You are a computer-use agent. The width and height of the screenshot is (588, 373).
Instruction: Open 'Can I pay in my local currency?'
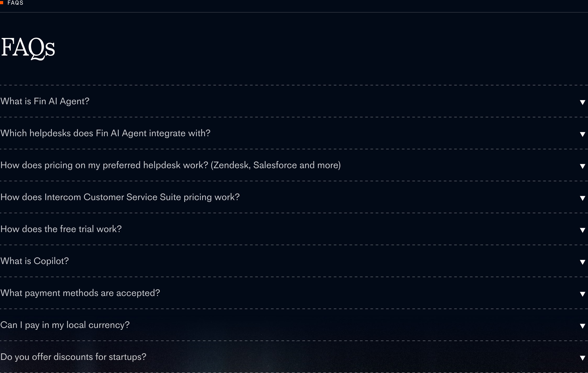(x=65, y=325)
